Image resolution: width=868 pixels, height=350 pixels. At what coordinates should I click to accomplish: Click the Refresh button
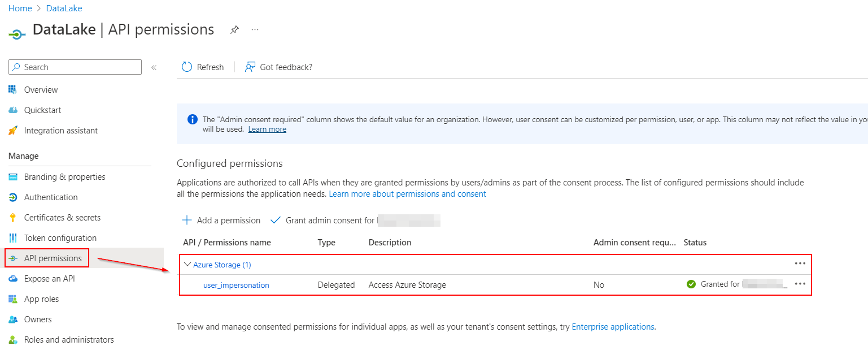tap(203, 67)
